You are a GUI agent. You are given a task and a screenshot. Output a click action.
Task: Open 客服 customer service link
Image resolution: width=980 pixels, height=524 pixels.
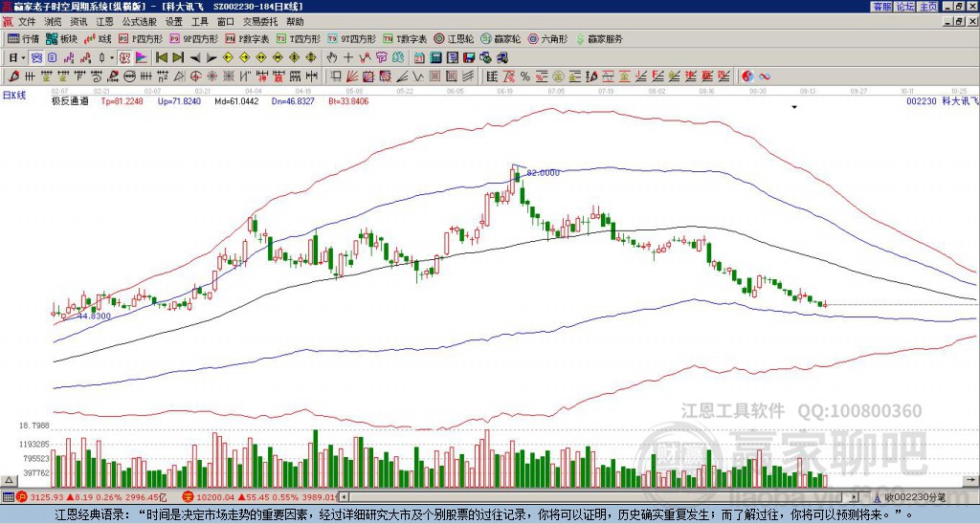coord(881,6)
